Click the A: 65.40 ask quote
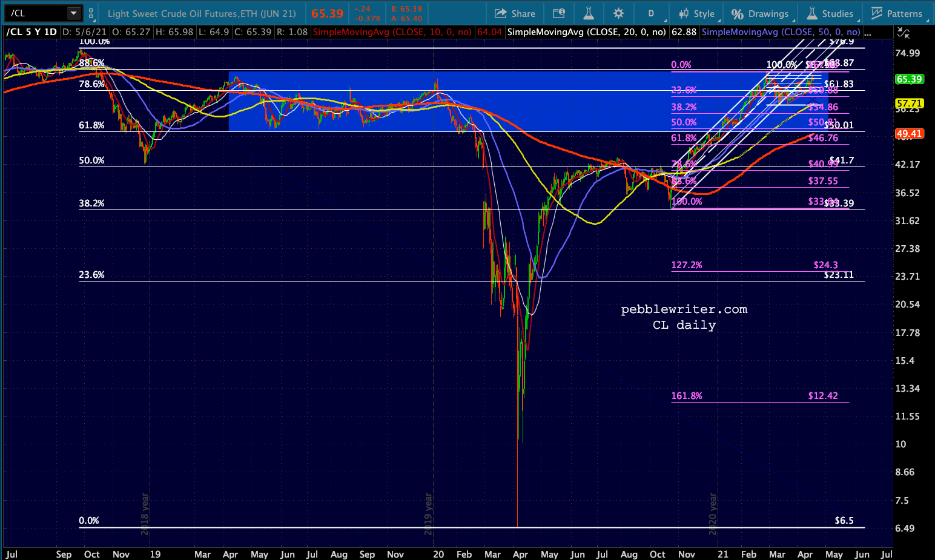Screen dimensions: 935x560 pyautogui.click(x=407, y=18)
